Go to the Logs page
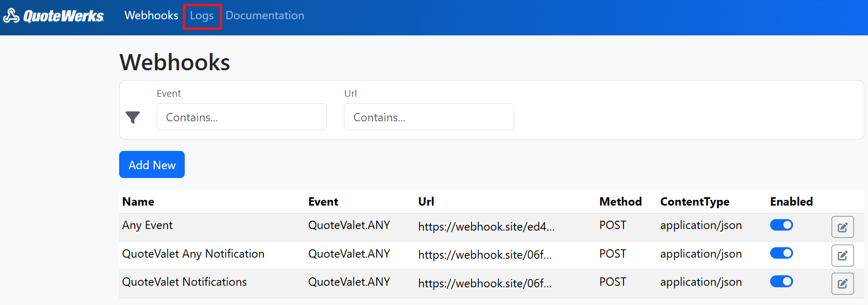This screenshot has width=868, height=305. (x=202, y=16)
